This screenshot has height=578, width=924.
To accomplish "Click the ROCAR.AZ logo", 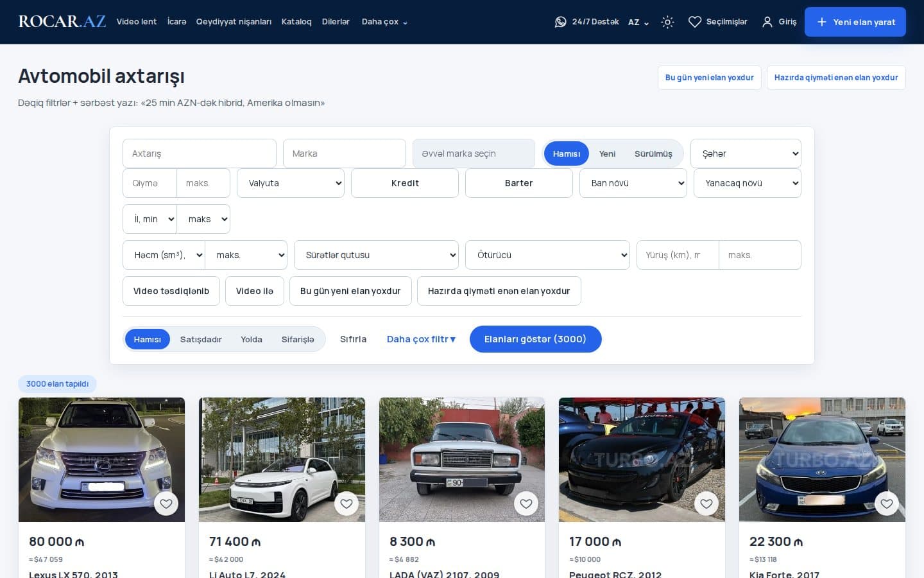I will 62,21.
